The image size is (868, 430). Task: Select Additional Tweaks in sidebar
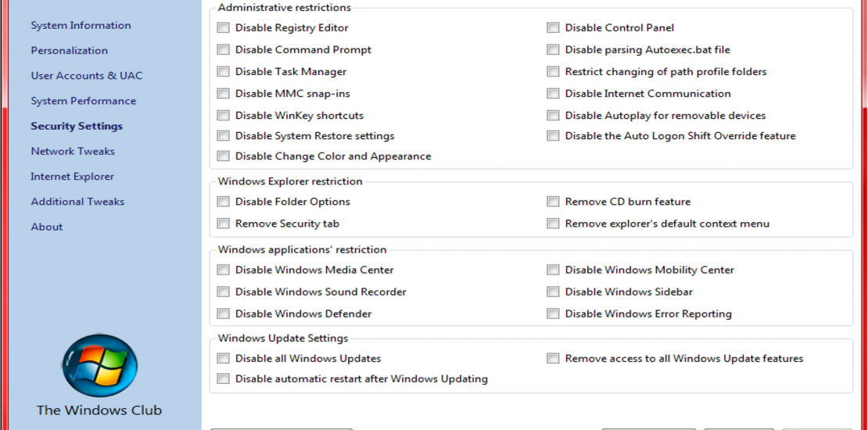(77, 202)
